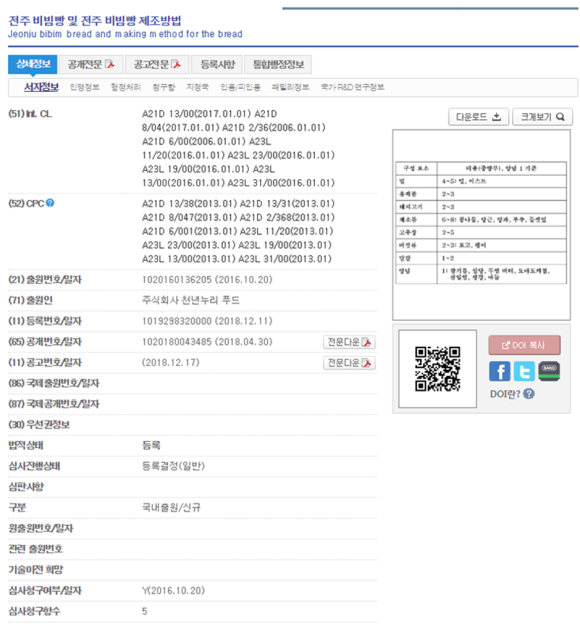Select registration number 1019298320000 text
The height and width of the screenshot is (642, 580).
[177, 321]
